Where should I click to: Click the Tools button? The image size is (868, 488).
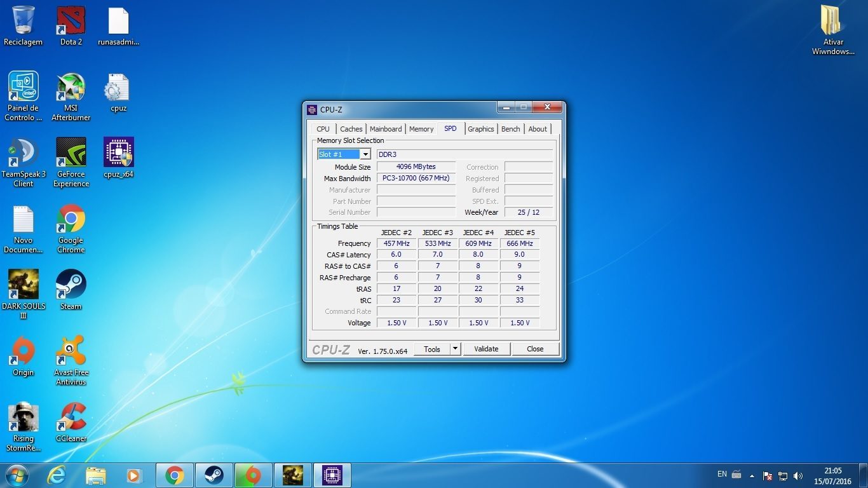point(432,349)
